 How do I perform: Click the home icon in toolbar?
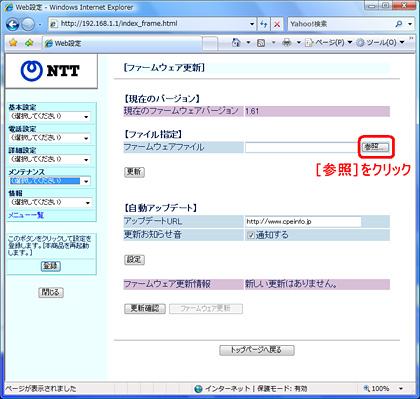(x=236, y=42)
